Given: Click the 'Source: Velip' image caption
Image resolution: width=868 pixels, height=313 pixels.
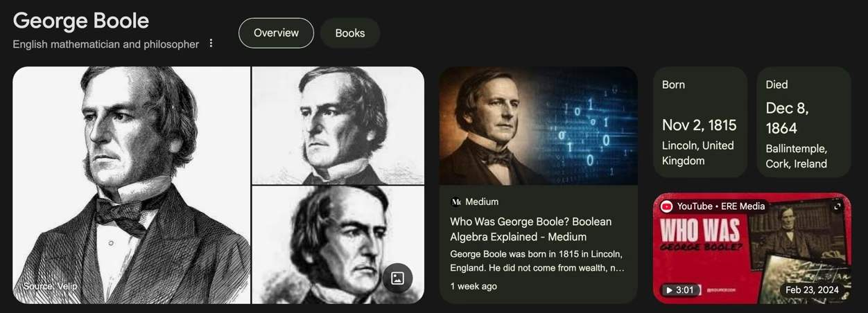Looking at the screenshot, I should 50,286.
